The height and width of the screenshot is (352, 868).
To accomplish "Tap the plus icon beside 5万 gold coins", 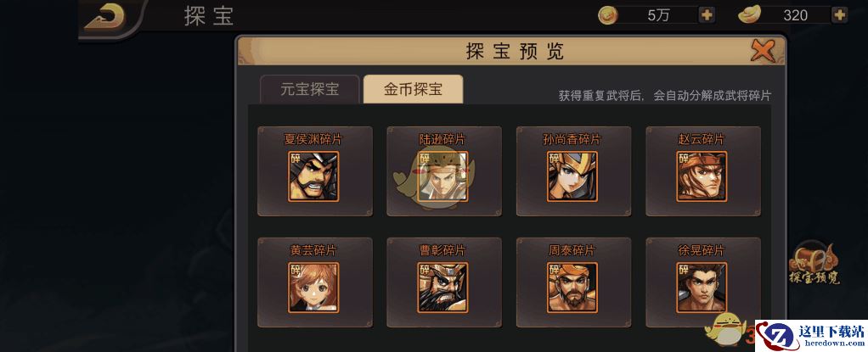I will pyautogui.click(x=707, y=15).
